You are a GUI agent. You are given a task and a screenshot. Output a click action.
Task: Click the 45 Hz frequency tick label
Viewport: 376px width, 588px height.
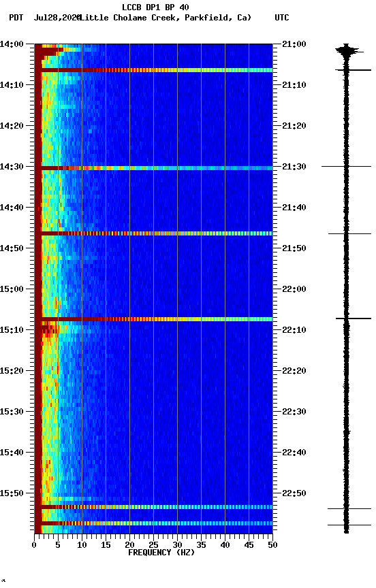coord(249,545)
